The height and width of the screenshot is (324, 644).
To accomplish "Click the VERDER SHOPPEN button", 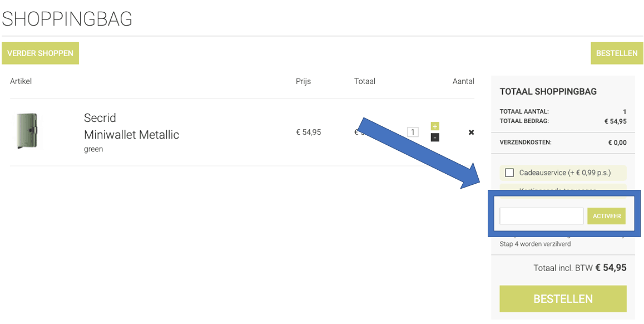I will (40, 53).
